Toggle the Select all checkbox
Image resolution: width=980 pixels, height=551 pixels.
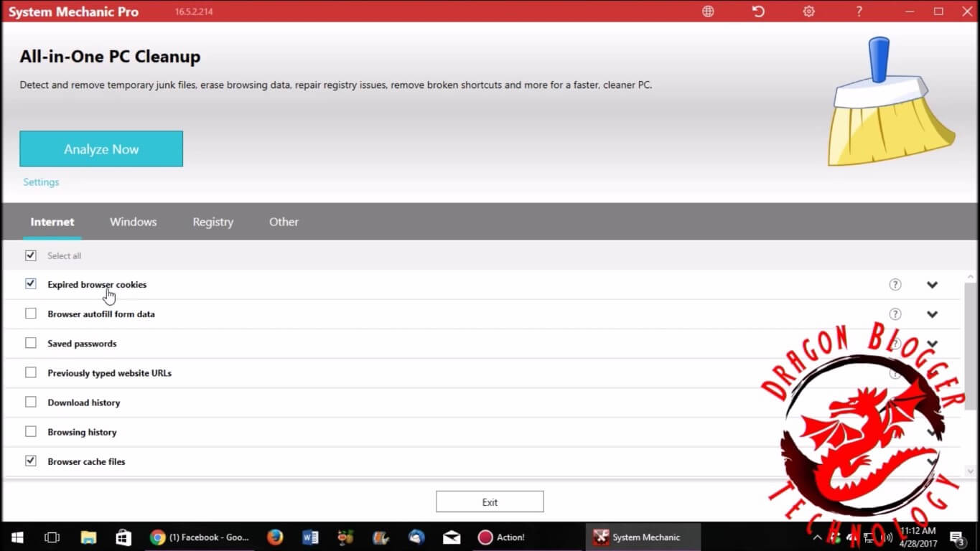pyautogui.click(x=31, y=255)
